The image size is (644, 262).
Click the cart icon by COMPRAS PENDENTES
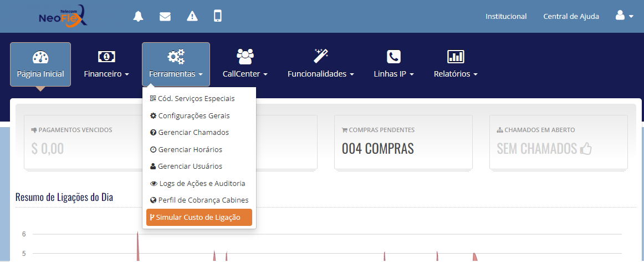(x=345, y=130)
